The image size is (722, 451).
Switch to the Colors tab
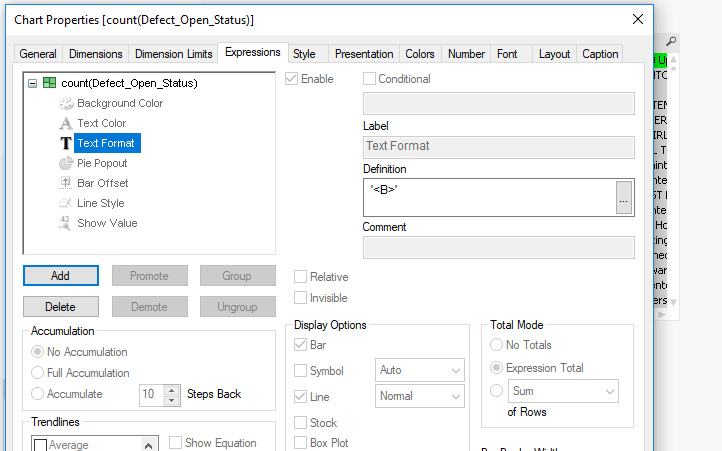pyautogui.click(x=419, y=54)
